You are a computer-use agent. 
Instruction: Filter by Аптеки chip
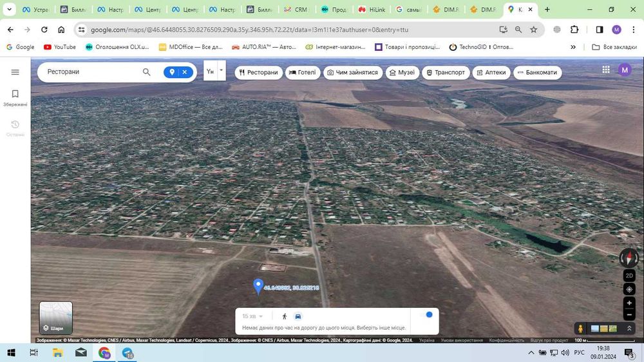coord(491,72)
